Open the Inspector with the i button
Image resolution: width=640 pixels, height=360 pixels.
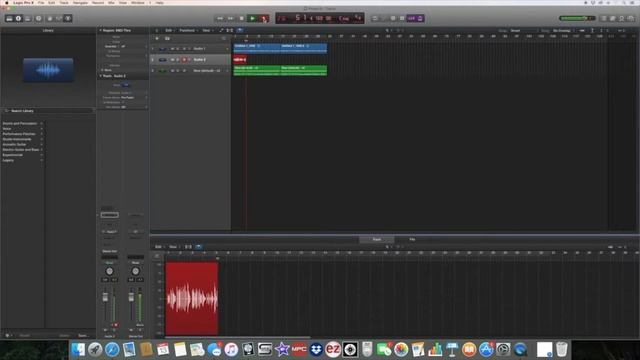(18, 18)
